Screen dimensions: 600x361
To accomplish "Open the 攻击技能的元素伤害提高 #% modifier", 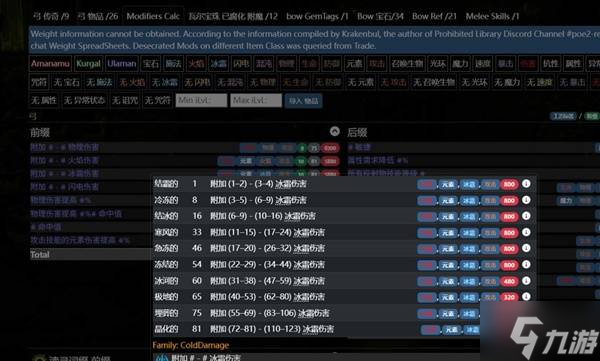I will pos(80,240).
